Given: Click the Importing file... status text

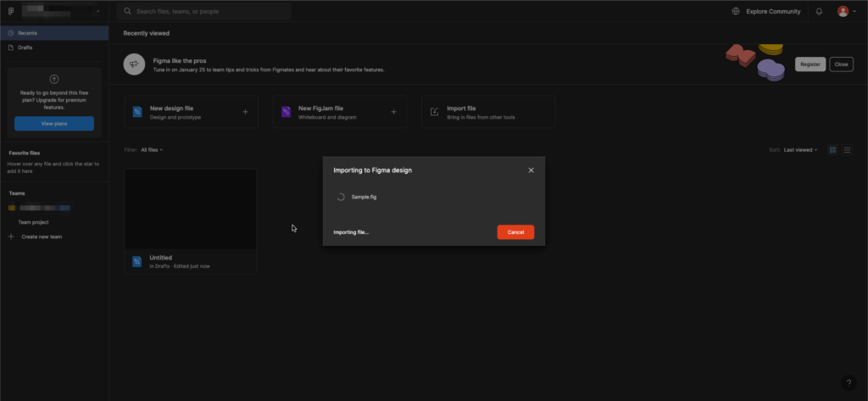Looking at the screenshot, I should (x=351, y=232).
